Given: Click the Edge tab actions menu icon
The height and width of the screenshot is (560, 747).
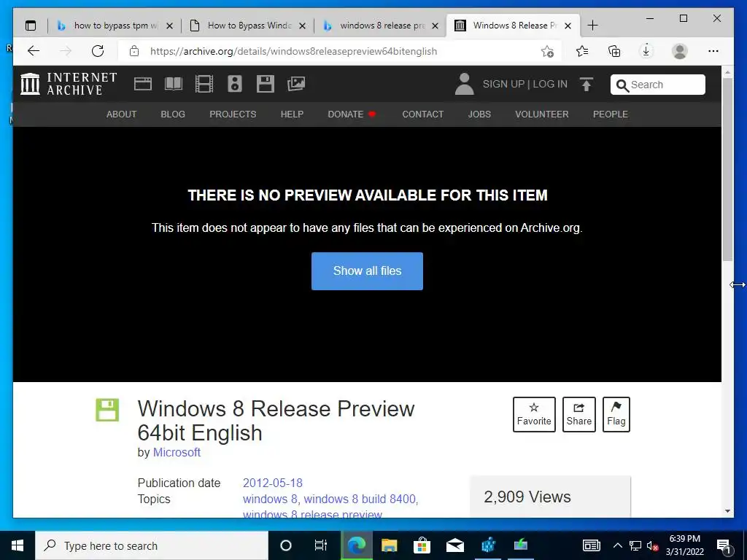Looking at the screenshot, I should (x=31, y=26).
